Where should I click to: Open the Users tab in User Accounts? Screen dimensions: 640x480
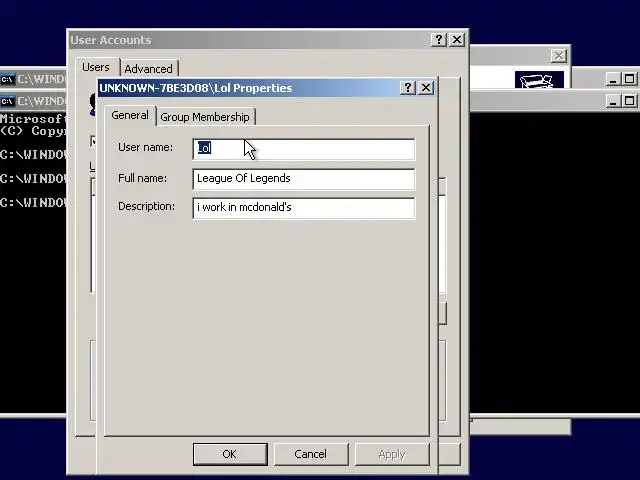point(96,67)
